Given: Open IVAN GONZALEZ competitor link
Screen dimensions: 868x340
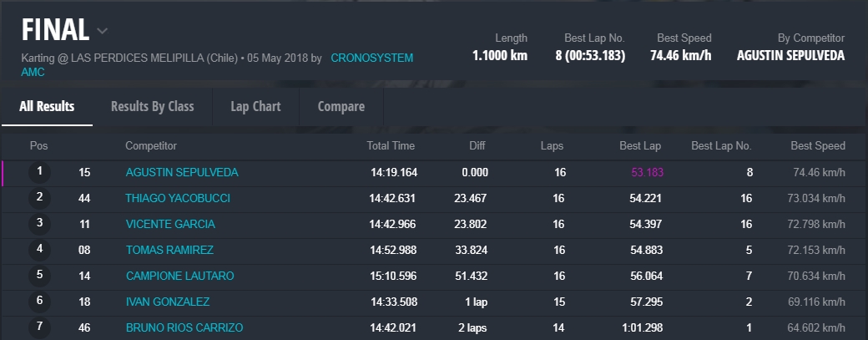Looking at the screenshot, I should coord(167,302).
